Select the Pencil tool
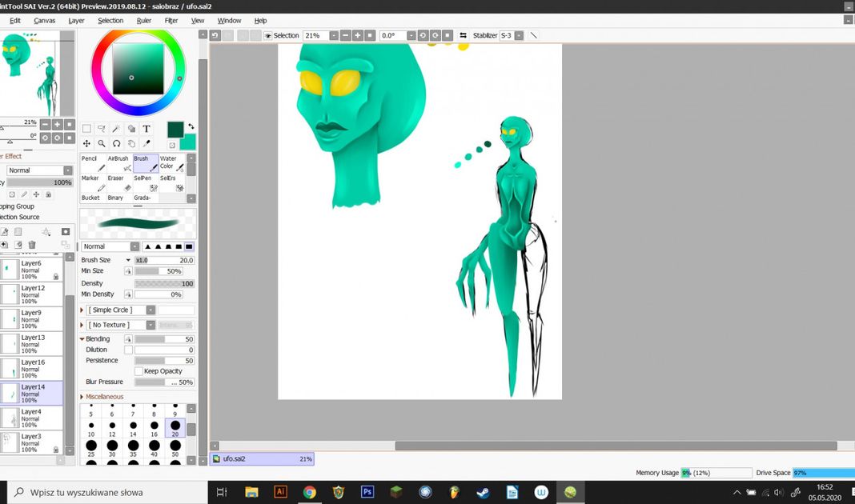This screenshot has height=504, width=855. click(x=93, y=163)
